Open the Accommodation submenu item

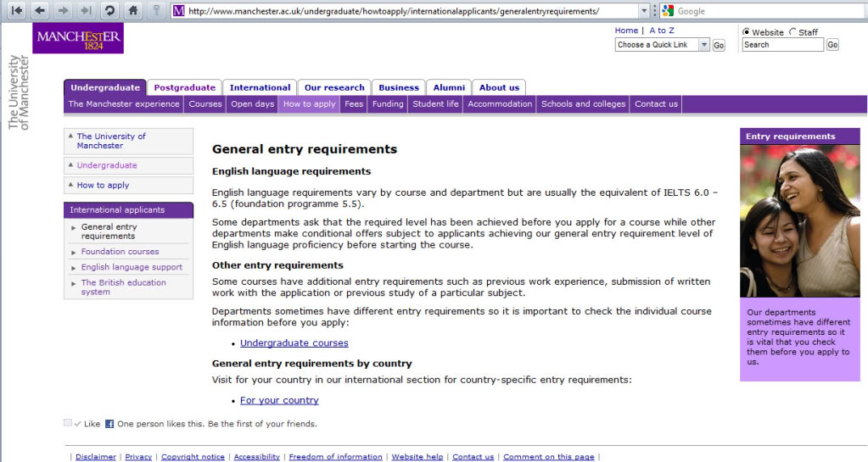(x=500, y=104)
